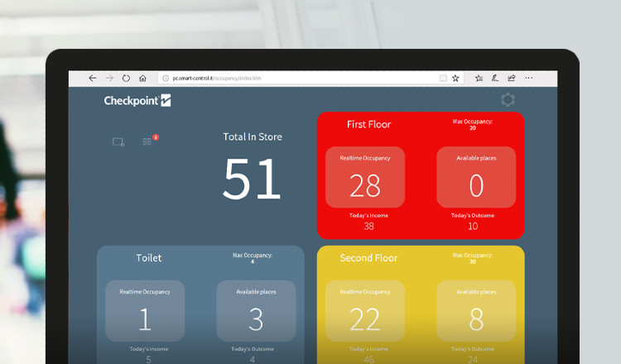Viewport: 621px width, 364px height.
Task: Select the single screen view icon
Action: tap(118, 141)
